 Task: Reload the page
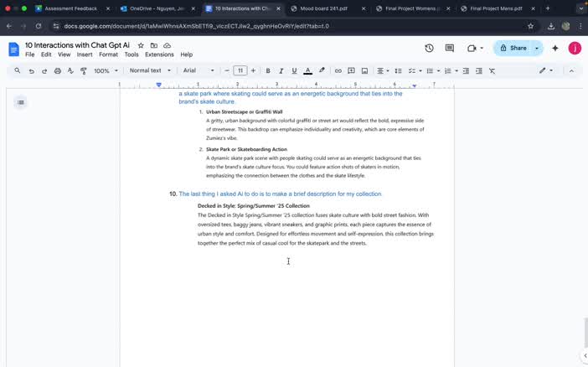tap(39, 26)
